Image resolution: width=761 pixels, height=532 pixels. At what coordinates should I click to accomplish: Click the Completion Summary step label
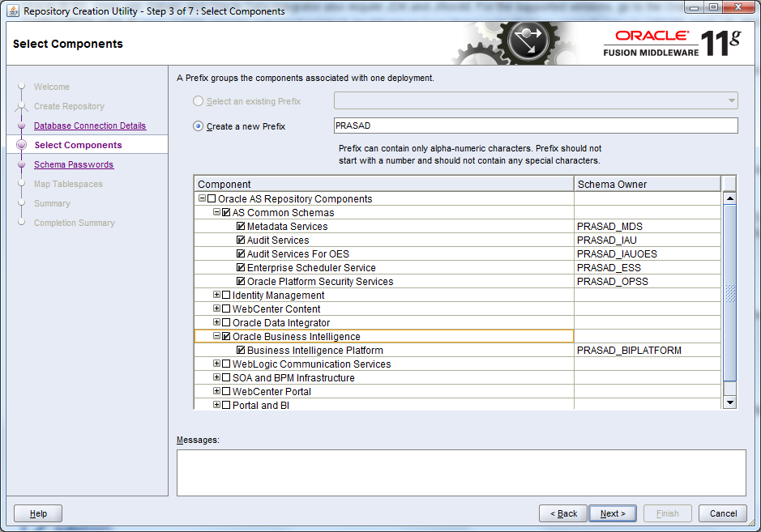click(x=75, y=223)
